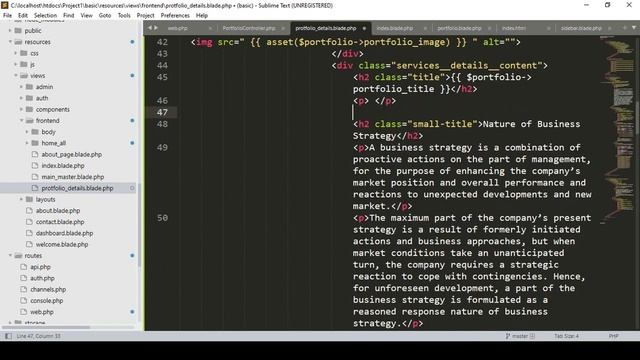The height and width of the screenshot is (360, 640).
Task: Click the git branch master indicator
Action: click(520, 336)
